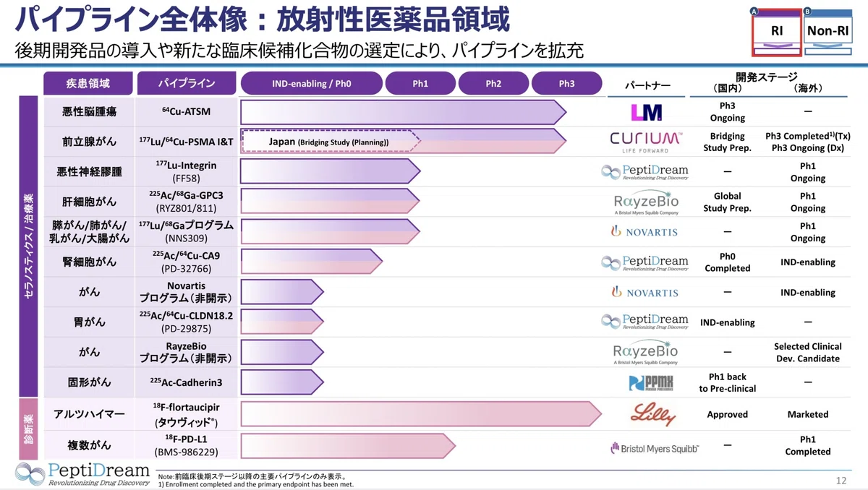The image size is (868, 490).
Task: Click the Ph1 phase header pill
Action: [x=420, y=83]
